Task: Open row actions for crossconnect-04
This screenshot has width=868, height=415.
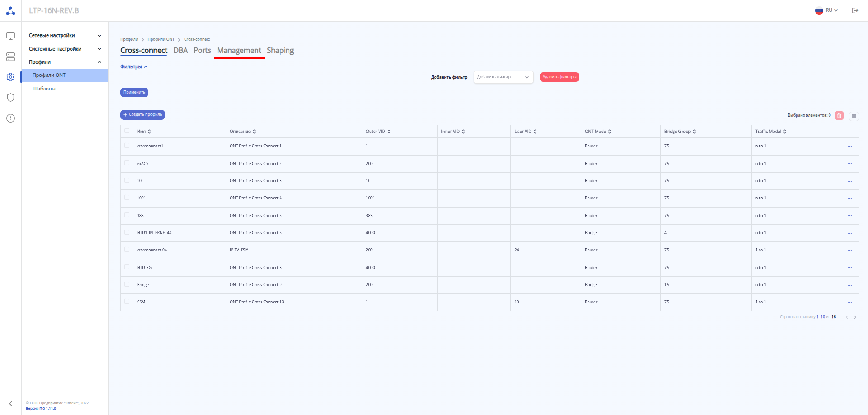Action: tap(850, 250)
